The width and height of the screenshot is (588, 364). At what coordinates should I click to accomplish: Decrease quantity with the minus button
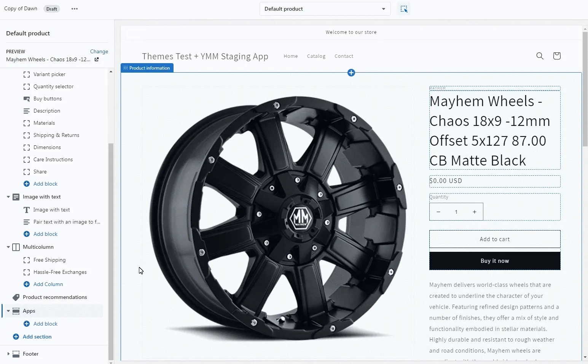point(438,212)
